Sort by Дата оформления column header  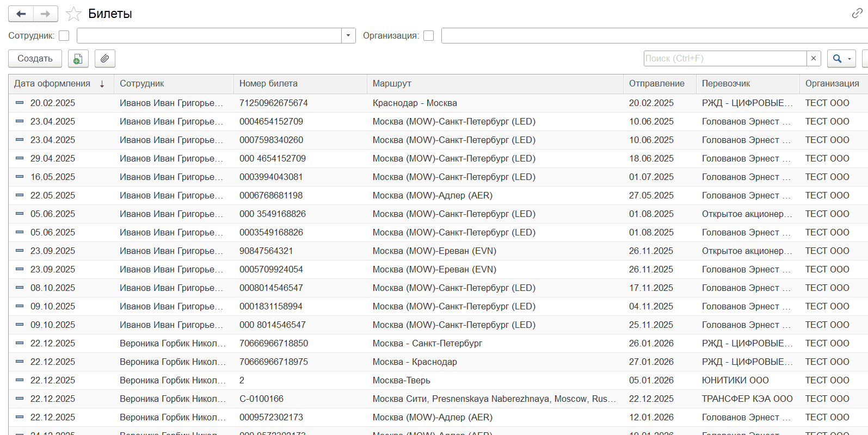52,84
